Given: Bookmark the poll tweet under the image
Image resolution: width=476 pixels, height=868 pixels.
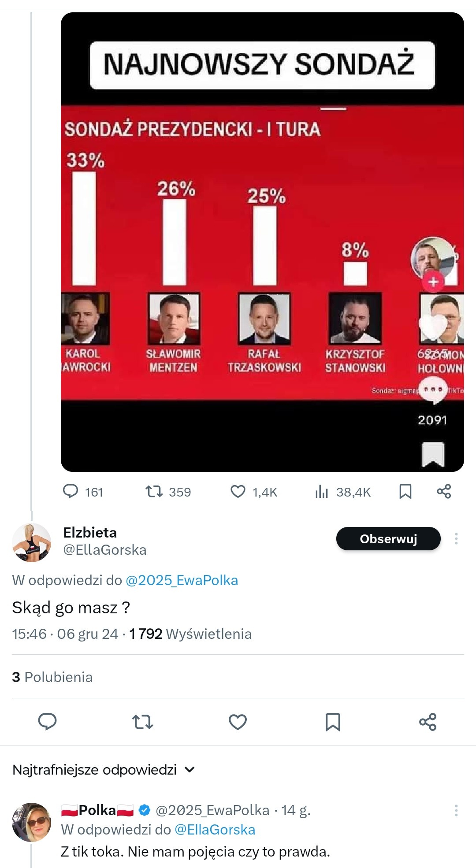Looking at the screenshot, I should tap(405, 492).
